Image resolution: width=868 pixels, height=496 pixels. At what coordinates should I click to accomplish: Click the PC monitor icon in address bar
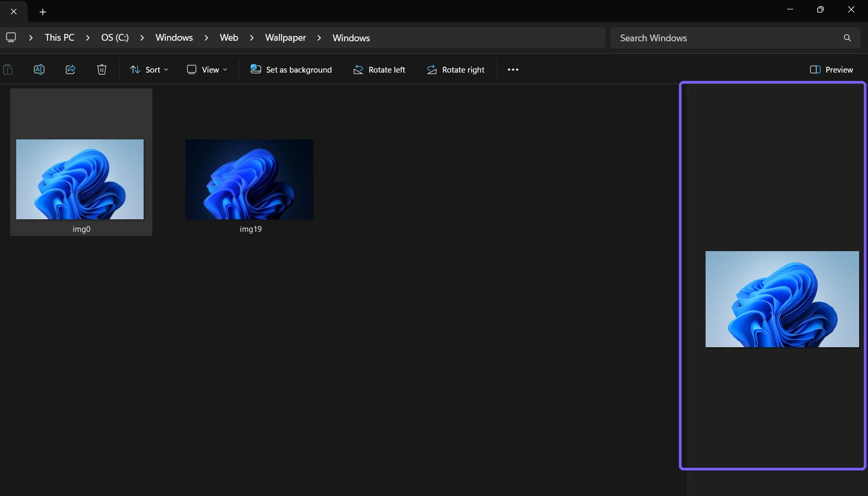pyautogui.click(x=11, y=38)
